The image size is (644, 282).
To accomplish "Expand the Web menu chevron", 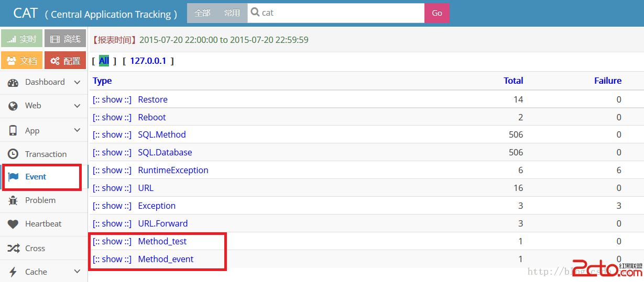I will pos(78,106).
